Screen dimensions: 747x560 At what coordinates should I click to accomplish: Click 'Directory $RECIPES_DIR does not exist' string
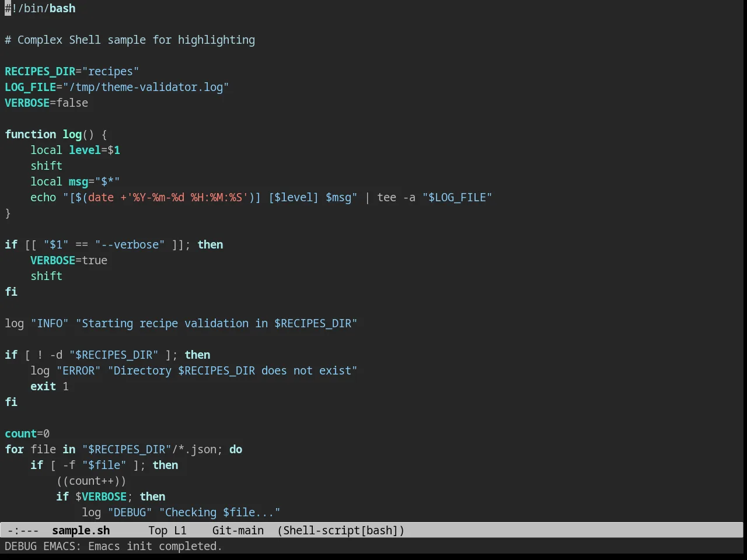tap(232, 370)
